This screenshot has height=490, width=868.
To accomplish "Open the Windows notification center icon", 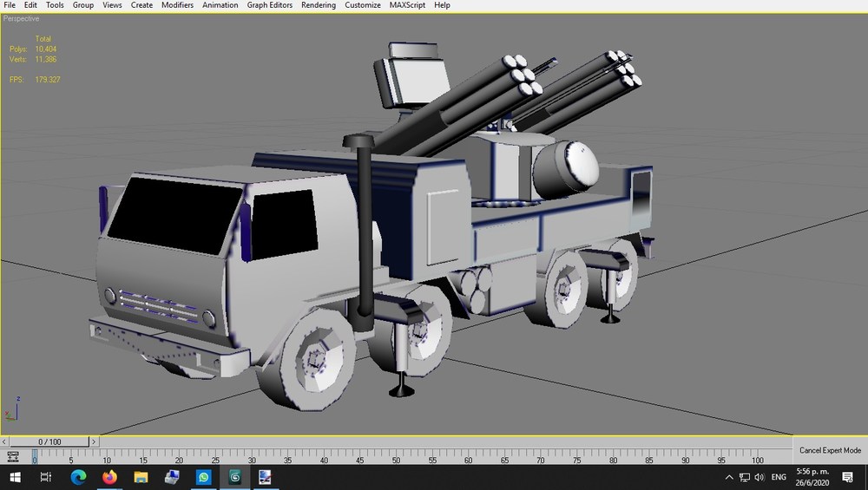I will point(847,477).
